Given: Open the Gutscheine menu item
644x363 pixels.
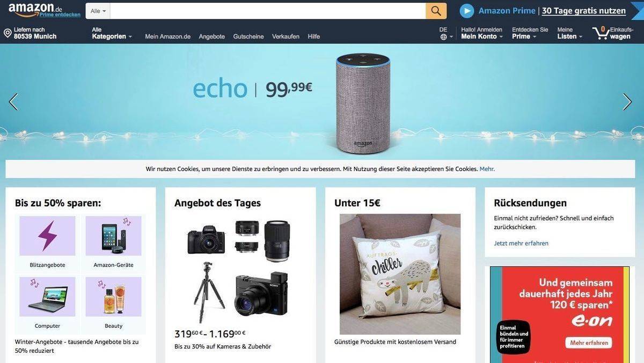Looking at the screenshot, I should click(x=248, y=36).
